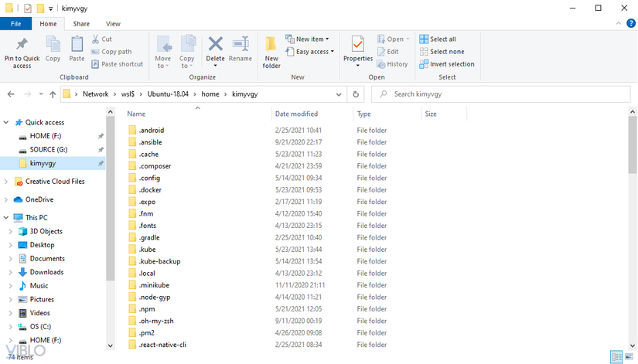Open the New item dropdown
The image size is (638, 364).
pyautogui.click(x=308, y=39)
